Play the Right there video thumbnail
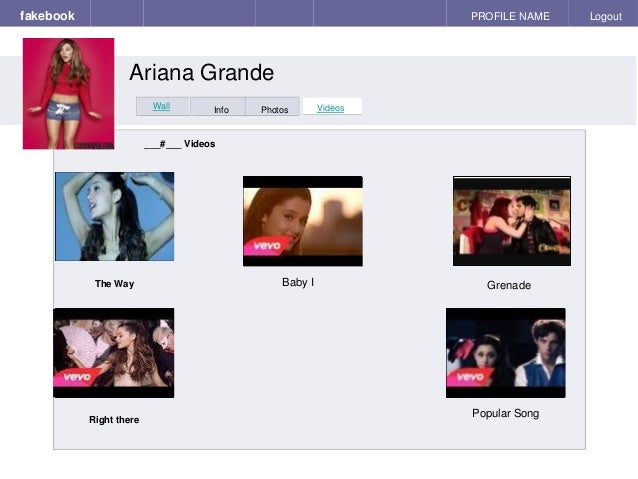Viewport: 638px width, 479px height. (114, 353)
